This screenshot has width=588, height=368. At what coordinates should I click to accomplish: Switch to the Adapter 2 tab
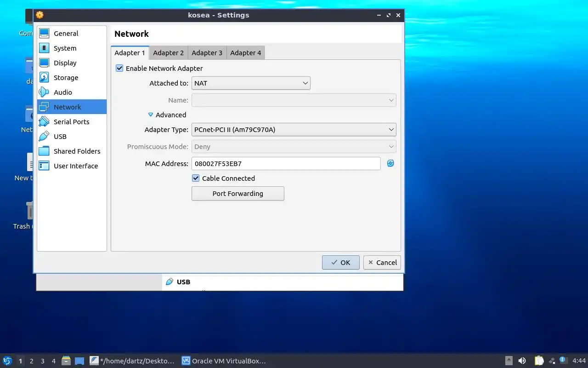tap(168, 53)
